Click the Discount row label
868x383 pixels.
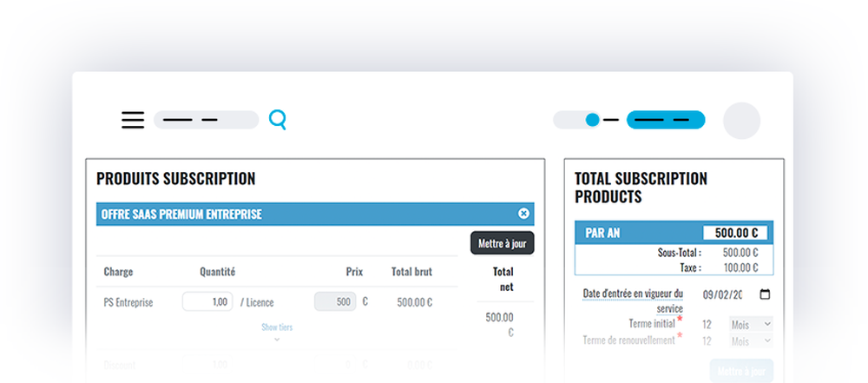pyautogui.click(x=119, y=366)
